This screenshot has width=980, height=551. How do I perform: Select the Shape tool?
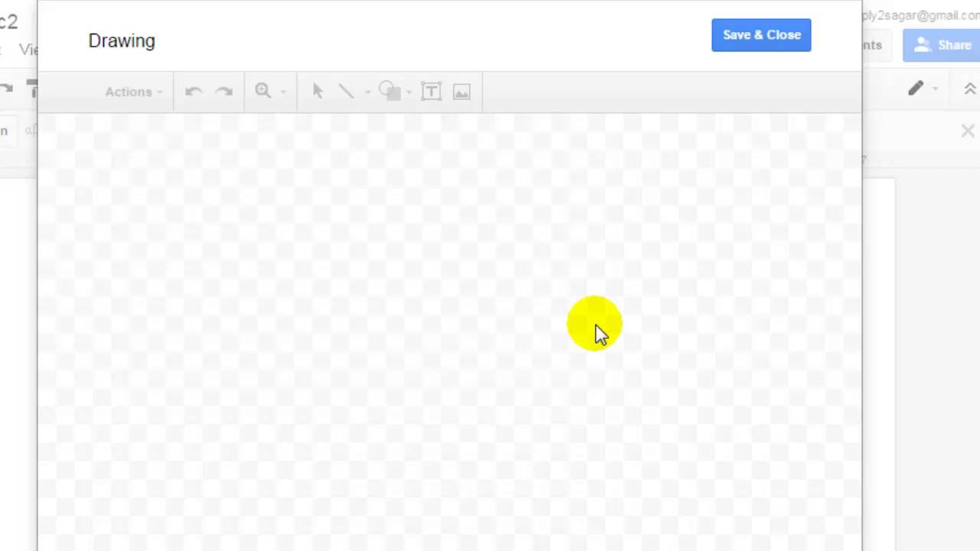coord(388,91)
